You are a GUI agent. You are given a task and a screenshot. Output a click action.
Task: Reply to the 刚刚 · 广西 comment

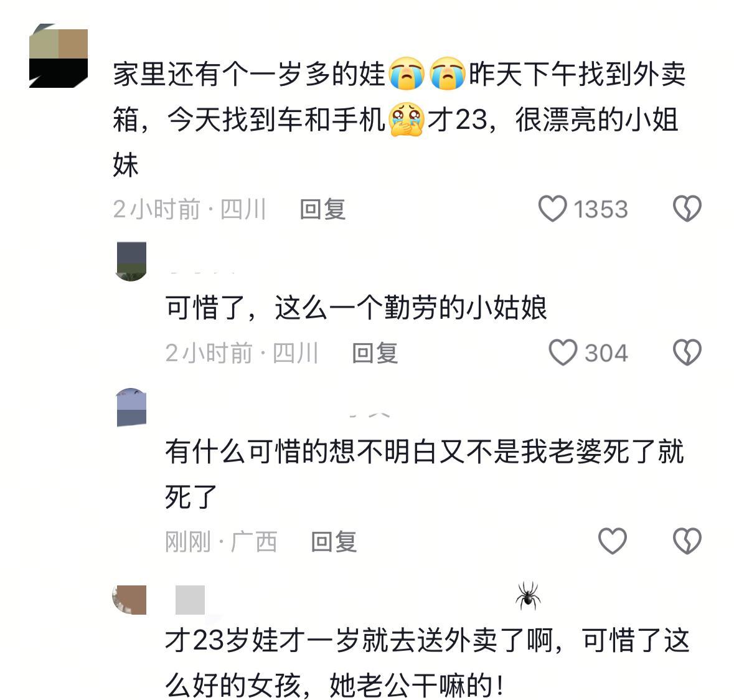(x=334, y=542)
